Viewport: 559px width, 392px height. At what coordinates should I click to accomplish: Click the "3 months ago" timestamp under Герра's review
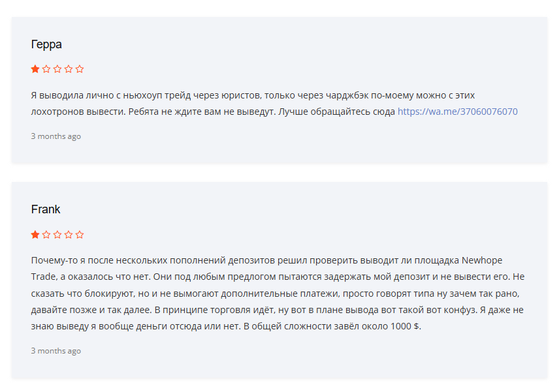click(56, 136)
